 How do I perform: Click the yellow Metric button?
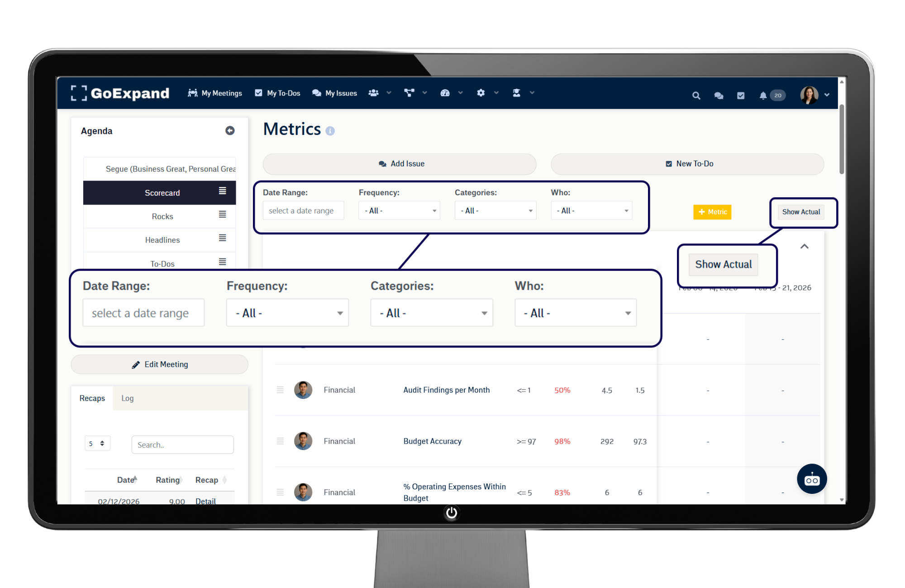(x=712, y=212)
